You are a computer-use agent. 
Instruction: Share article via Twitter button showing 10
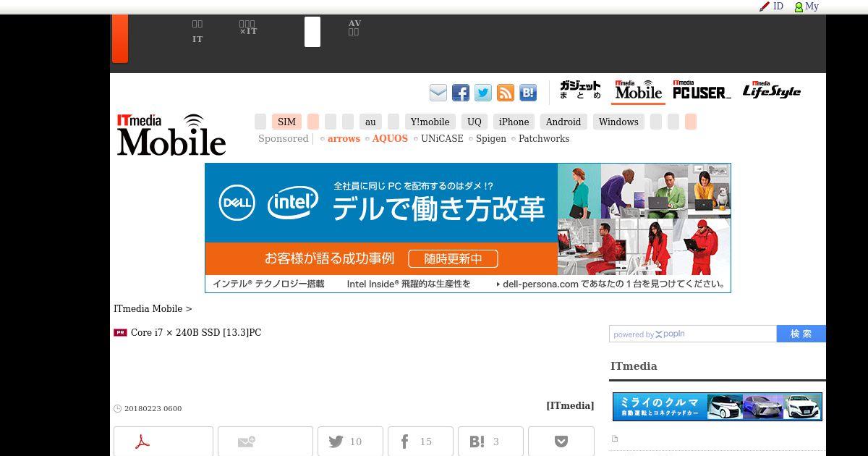(x=350, y=442)
